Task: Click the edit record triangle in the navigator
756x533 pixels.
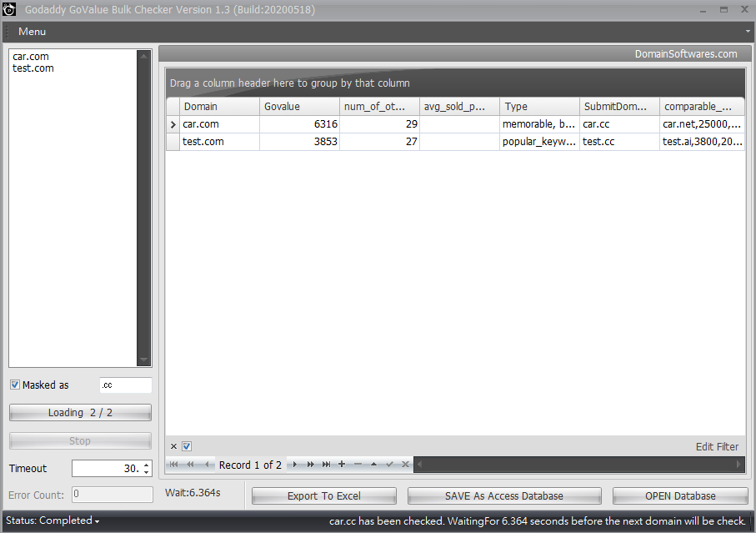Action: tap(373, 465)
